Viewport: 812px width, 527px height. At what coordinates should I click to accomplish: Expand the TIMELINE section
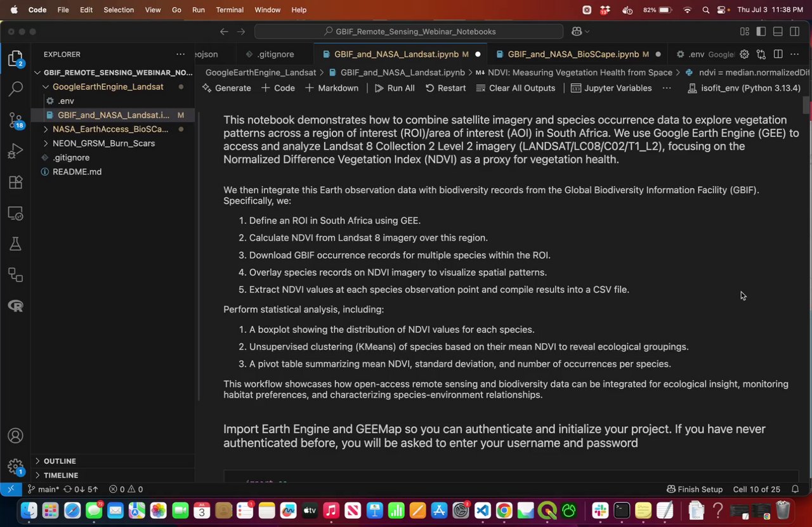pos(114,476)
